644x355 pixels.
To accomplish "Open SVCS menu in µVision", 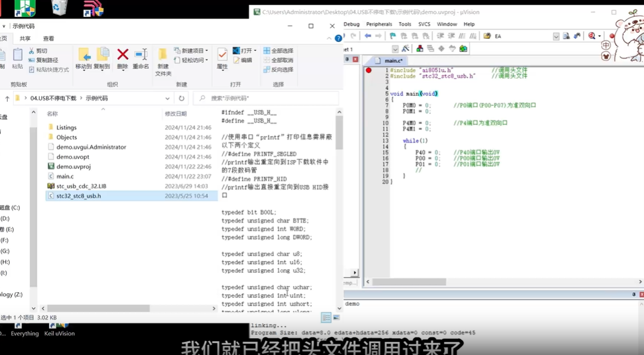I will [x=424, y=24].
